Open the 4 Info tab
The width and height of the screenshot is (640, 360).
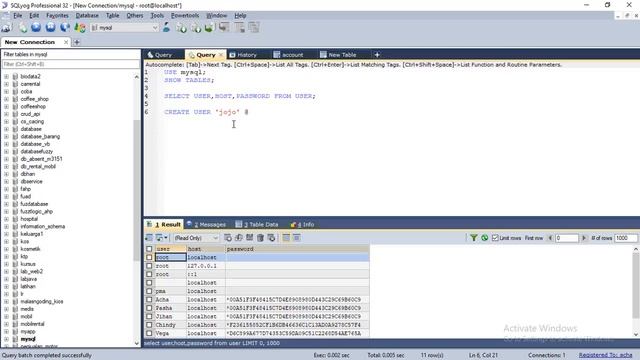(x=302, y=224)
